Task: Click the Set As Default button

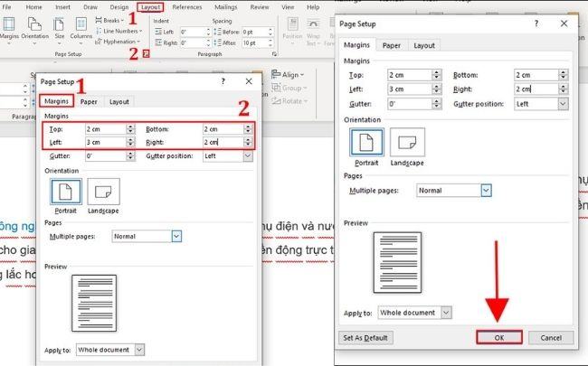Action: tap(365, 337)
